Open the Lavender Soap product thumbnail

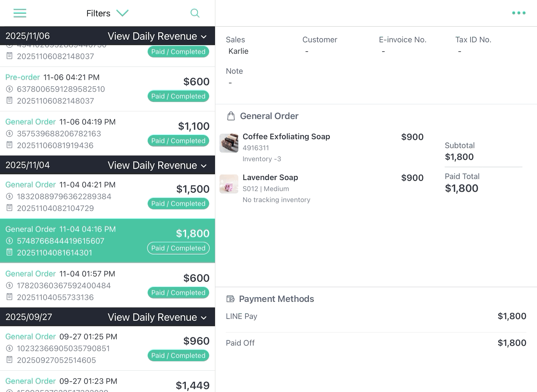(229, 184)
